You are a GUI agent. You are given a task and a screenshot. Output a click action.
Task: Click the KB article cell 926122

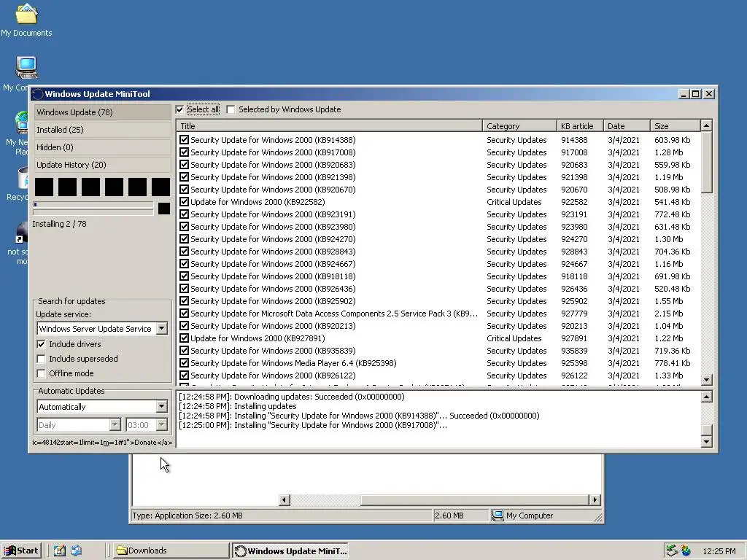pyautogui.click(x=574, y=376)
